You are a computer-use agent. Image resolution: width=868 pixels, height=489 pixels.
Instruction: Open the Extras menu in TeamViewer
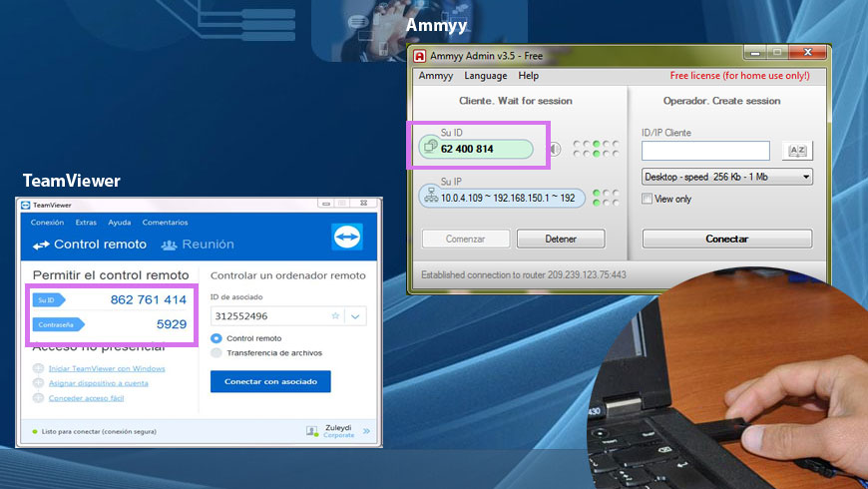[x=86, y=223]
